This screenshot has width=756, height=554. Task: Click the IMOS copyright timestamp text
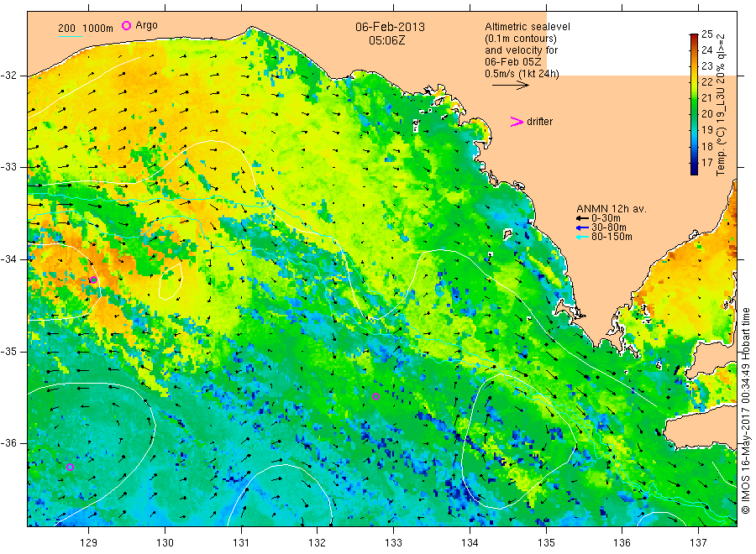point(745,410)
